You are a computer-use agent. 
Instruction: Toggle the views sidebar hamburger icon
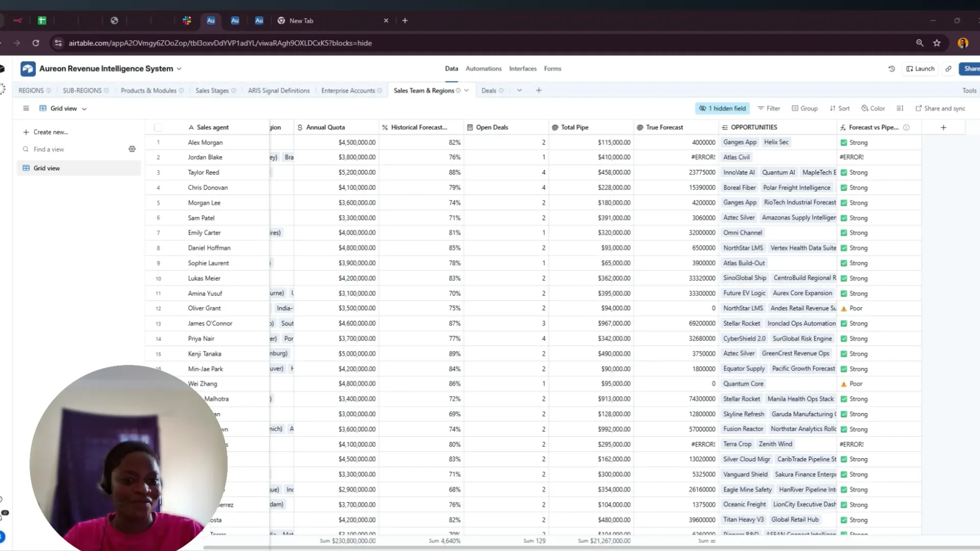coord(26,108)
